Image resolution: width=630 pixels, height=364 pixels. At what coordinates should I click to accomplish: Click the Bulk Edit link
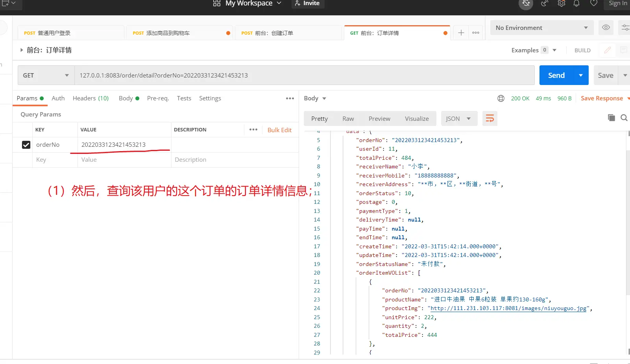click(x=279, y=130)
